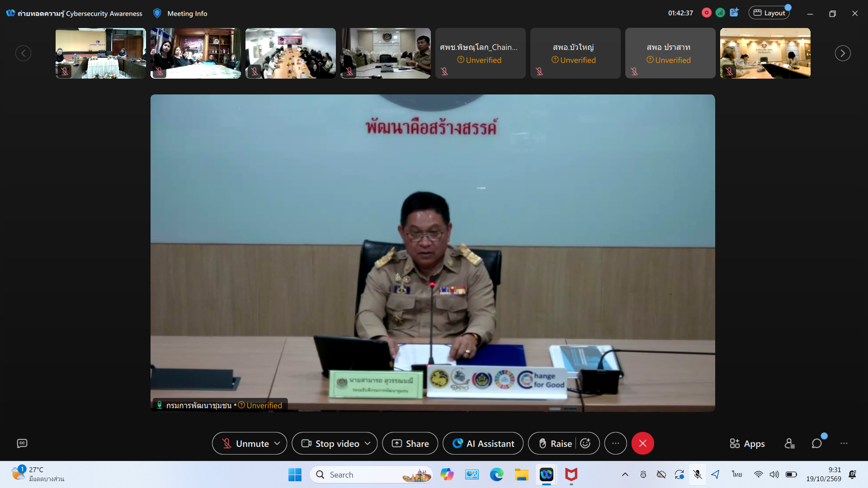
Task: Open the chat panel
Action: tap(816, 444)
